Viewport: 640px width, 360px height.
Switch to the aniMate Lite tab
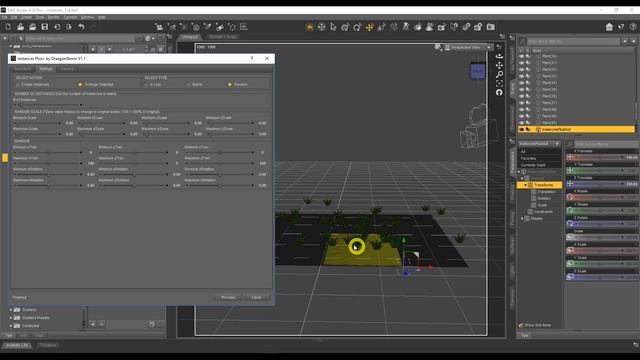[x=17, y=345]
